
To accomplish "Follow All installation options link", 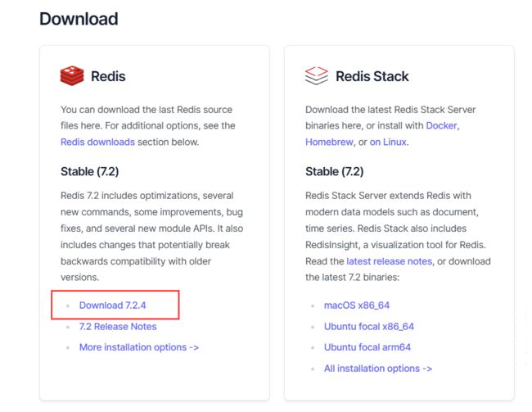I will pyautogui.click(x=378, y=369).
